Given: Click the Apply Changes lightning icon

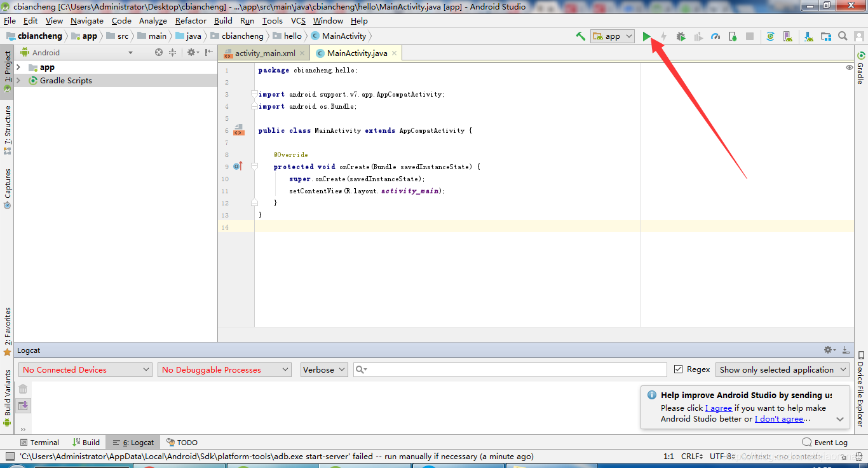Looking at the screenshot, I should coord(663,36).
